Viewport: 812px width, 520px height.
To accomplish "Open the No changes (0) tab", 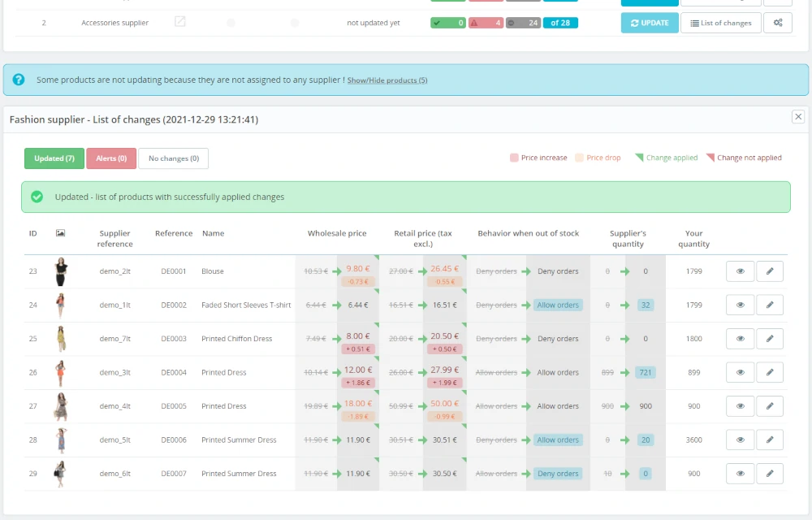I will [173, 158].
